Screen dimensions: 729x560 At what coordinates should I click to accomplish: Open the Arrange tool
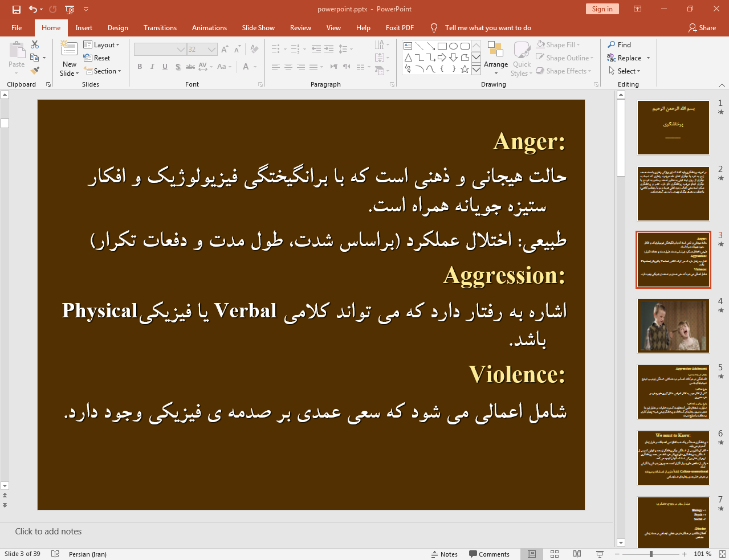[495, 57]
